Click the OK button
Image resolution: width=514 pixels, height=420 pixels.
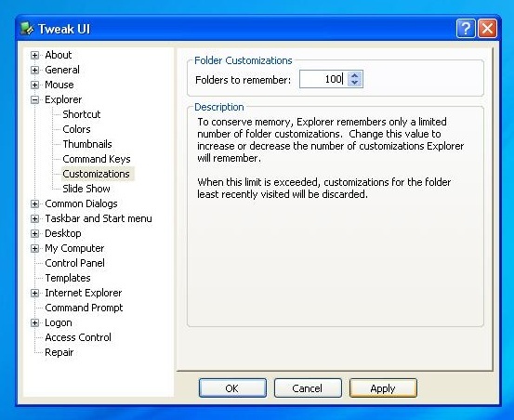coord(232,388)
